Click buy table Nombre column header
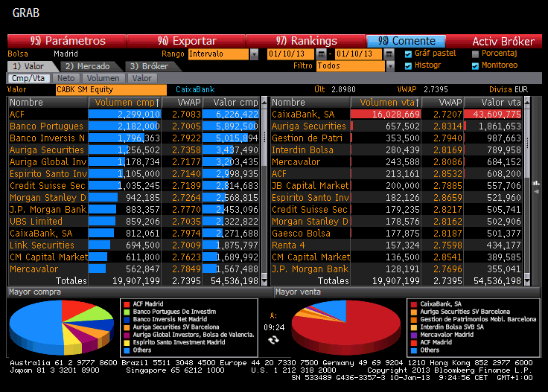548x392 pixels. 48,102
